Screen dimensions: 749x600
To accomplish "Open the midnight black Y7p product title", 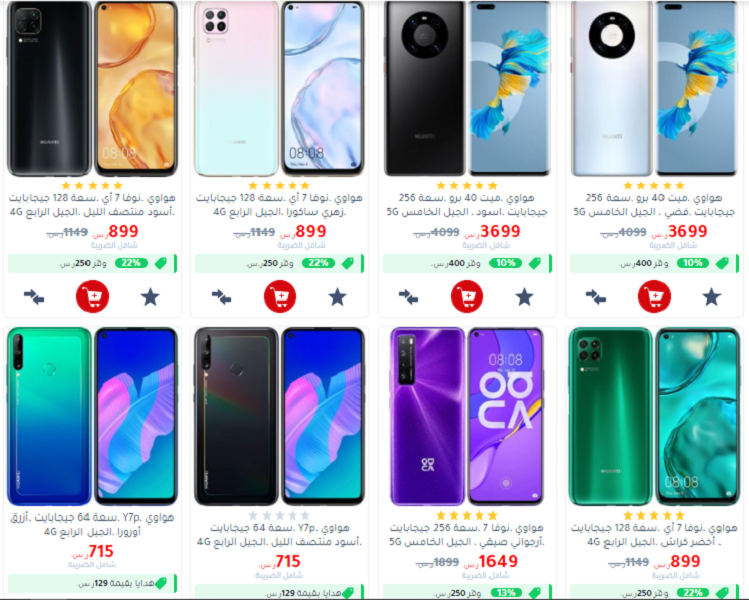I will 280,535.
